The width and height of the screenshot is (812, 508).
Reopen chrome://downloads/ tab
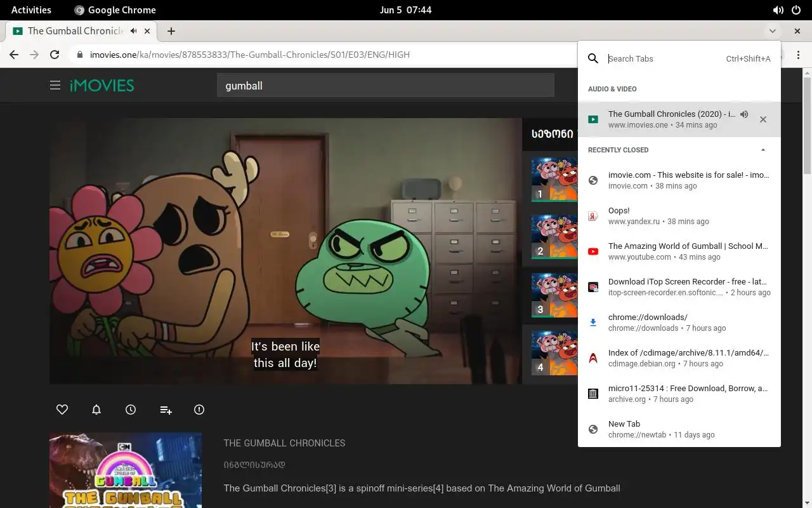(679, 323)
